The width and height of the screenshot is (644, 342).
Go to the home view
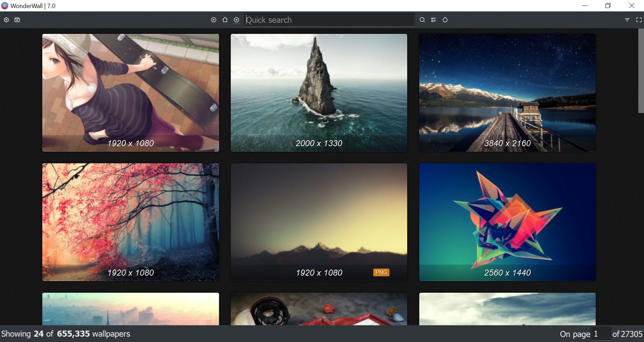[225, 20]
